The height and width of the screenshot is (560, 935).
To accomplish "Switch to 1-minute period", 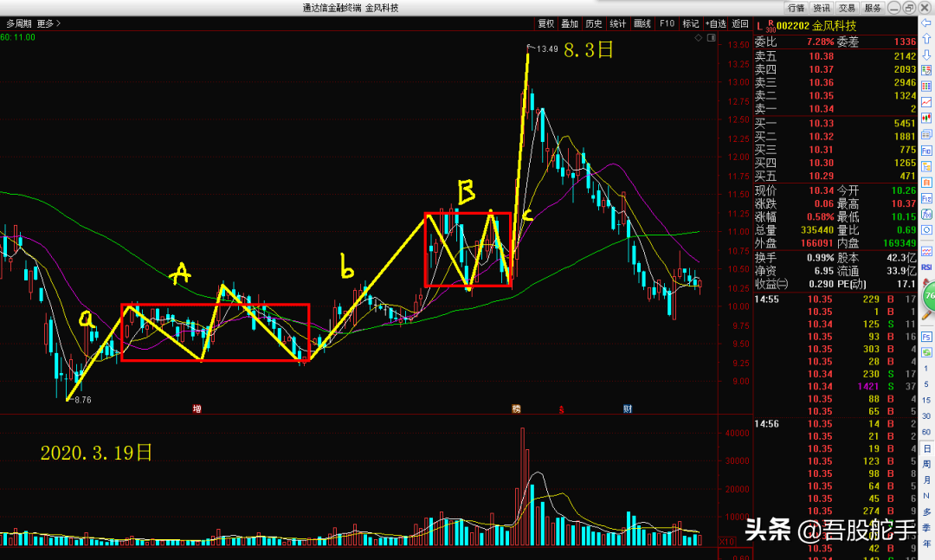I will pyautogui.click(x=926, y=369).
